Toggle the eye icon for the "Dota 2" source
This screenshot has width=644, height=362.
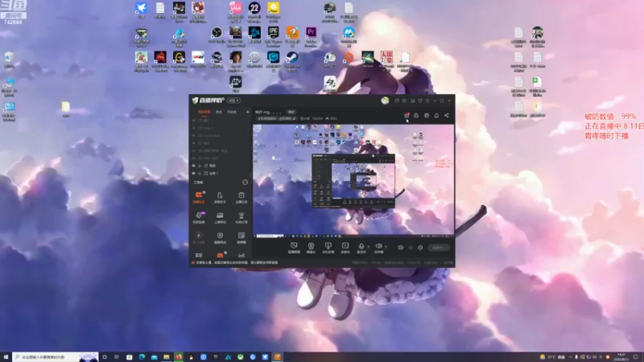pos(194,128)
